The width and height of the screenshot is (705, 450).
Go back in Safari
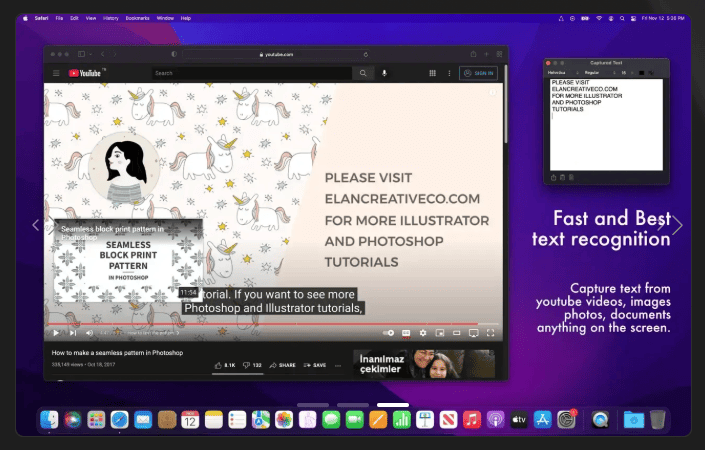[103, 54]
